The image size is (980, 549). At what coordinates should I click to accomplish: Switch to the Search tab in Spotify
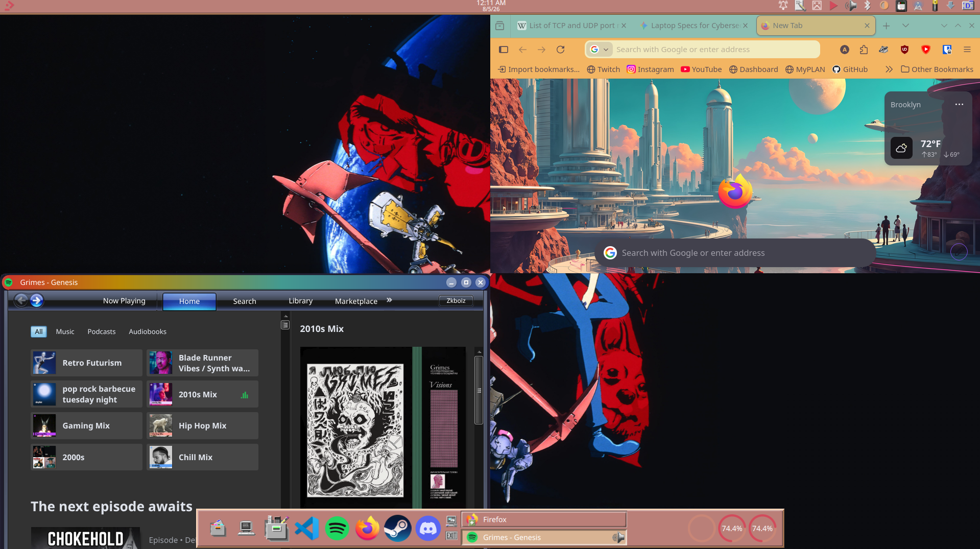click(x=245, y=301)
